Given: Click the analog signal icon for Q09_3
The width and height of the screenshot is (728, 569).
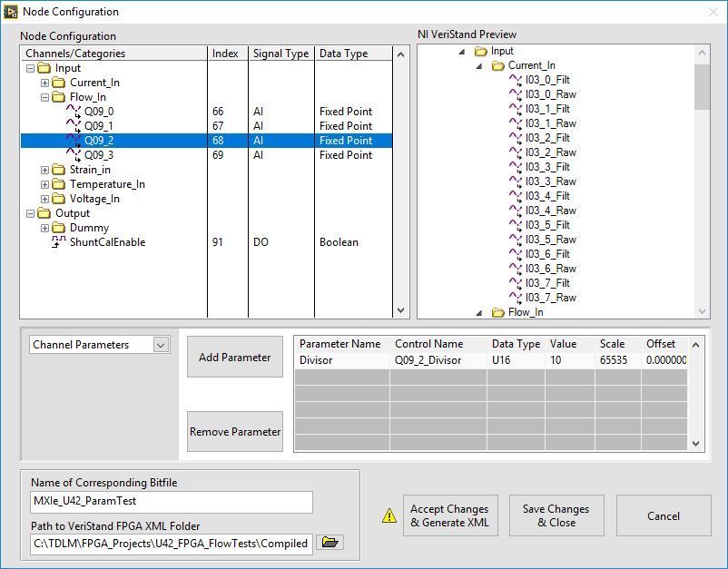Looking at the screenshot, I should pyautogui.click(x=74, y=155).
